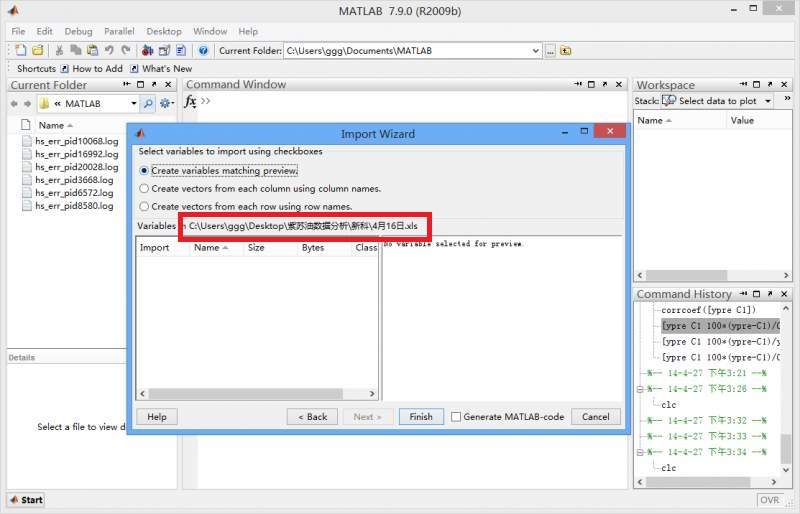Open the Edit menu
The width and height of the screenshot is (800, 514).
(x=44, y=31)
